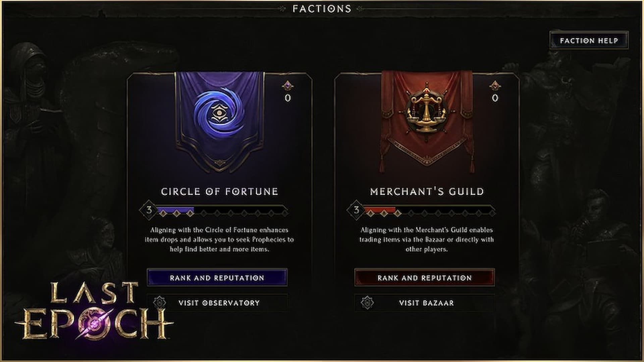Click the Merchant's Guild rank 3 badge
This screenshot has height=362, width=644.
356,210
